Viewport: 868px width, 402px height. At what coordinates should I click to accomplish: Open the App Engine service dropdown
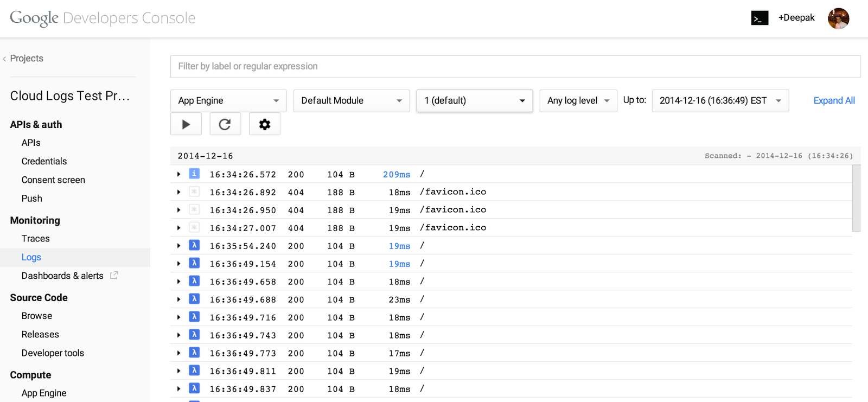point(228,101)
